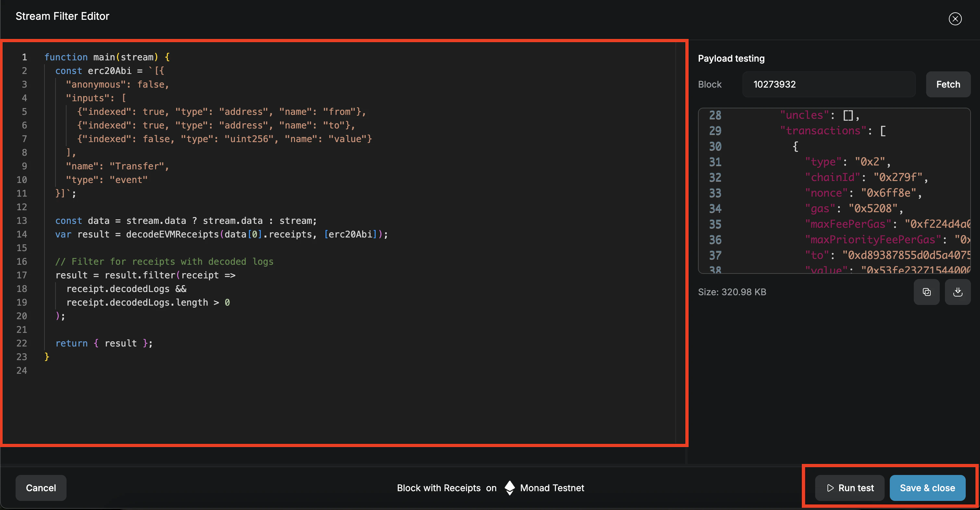Click the Monad Testnet label
Screen dimensions: 980x510
[x=552, y=488]
